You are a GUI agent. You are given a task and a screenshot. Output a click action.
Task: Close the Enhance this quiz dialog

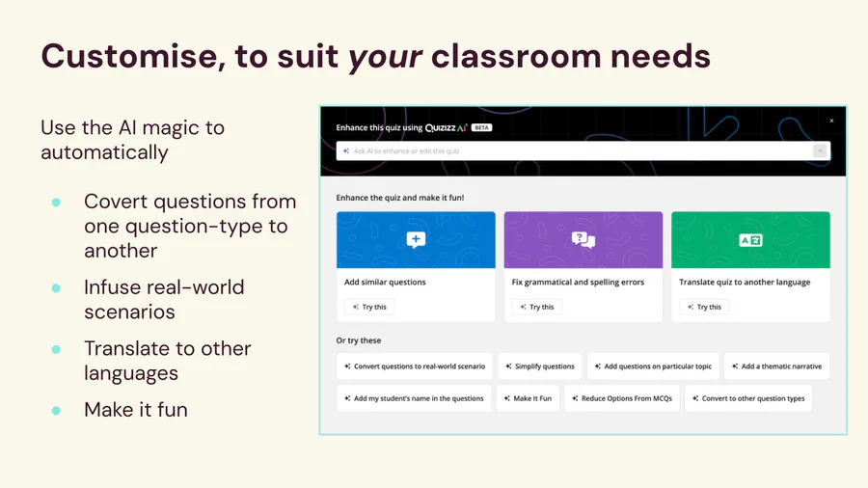pyautogui.click(x=831, y=122)
